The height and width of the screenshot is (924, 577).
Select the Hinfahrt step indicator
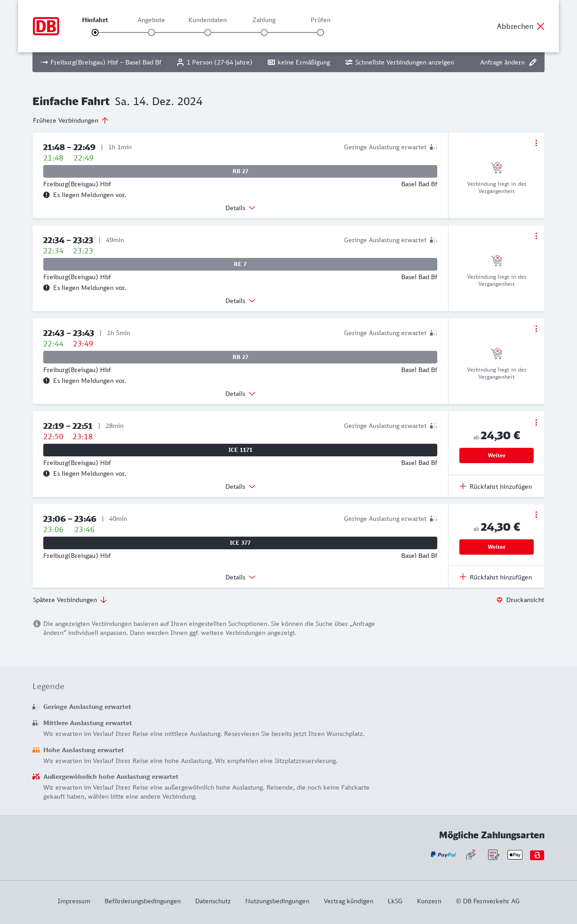(95, 32)
